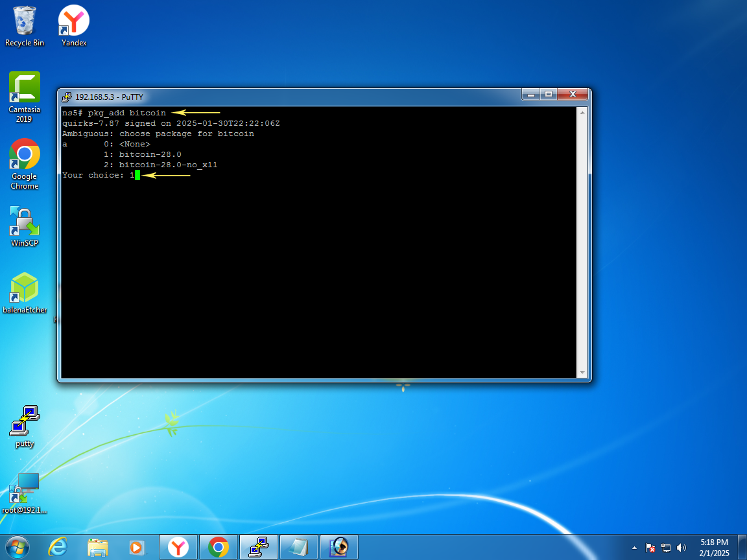Click the green terminal cursor block
The width and height of the screenshot is (747, 560).
pos(137,175)
